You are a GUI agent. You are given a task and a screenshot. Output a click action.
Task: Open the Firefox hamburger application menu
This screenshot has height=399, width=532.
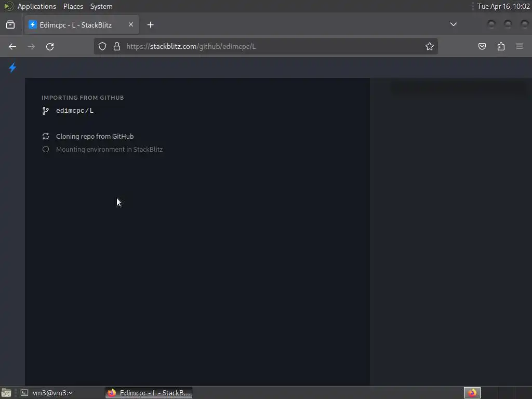[520, 46]
